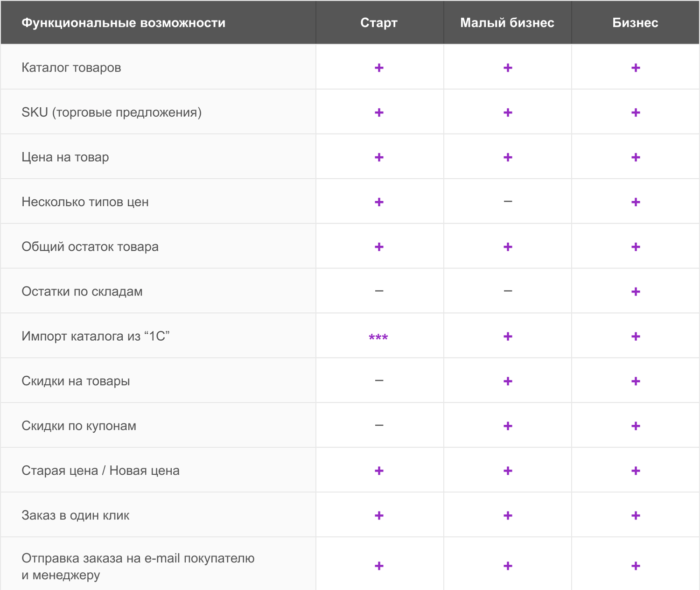This screenshot has width=700, height=590.
Task: Click plus for Отправка заказа на e-mail in Старт
Action: click(x=379, y=566)
